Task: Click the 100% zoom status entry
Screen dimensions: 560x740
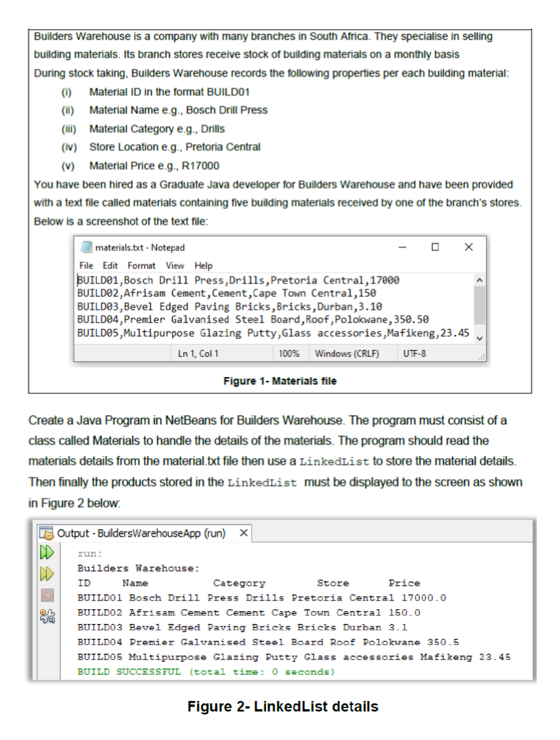Action: click(289, 354)
